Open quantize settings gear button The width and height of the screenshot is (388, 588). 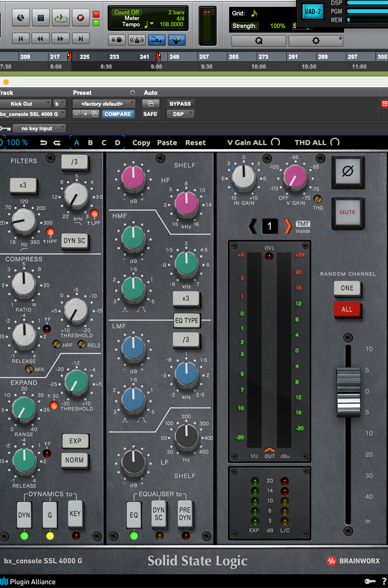315,41
